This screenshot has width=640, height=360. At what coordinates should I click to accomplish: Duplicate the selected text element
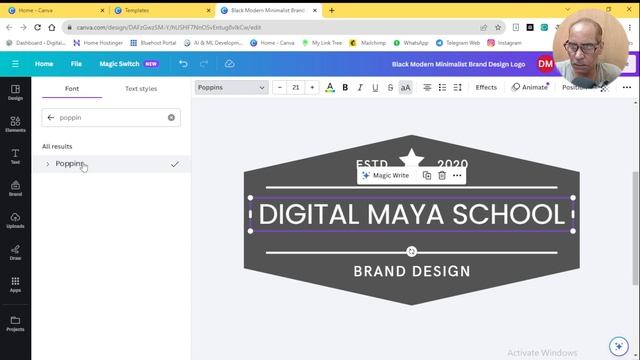point(427,176)
